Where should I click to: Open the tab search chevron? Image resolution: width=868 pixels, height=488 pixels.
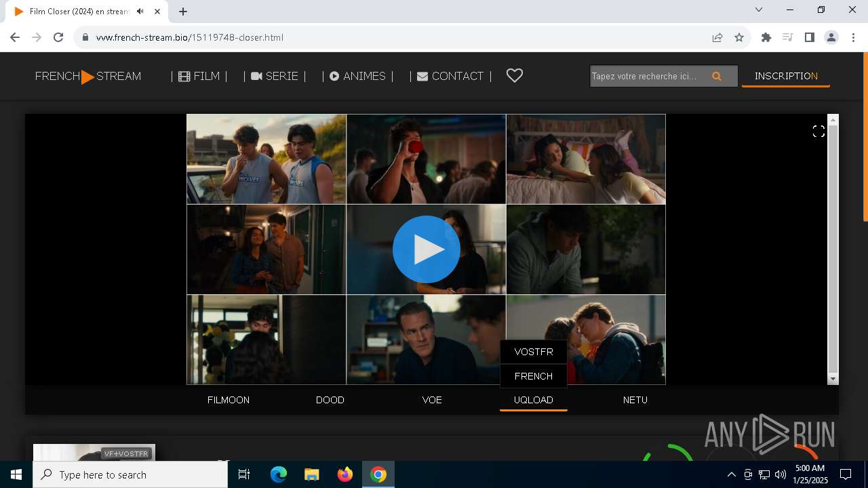coord(759,9)
